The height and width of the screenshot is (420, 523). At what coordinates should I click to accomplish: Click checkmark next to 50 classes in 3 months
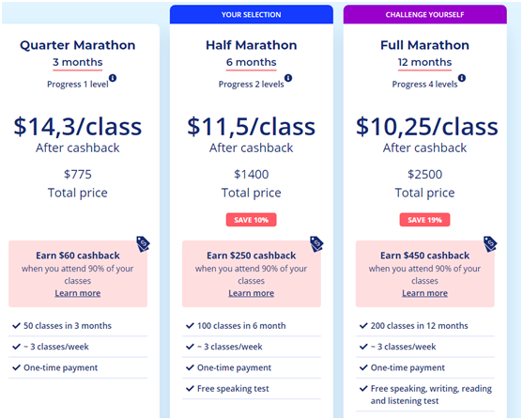16,325
